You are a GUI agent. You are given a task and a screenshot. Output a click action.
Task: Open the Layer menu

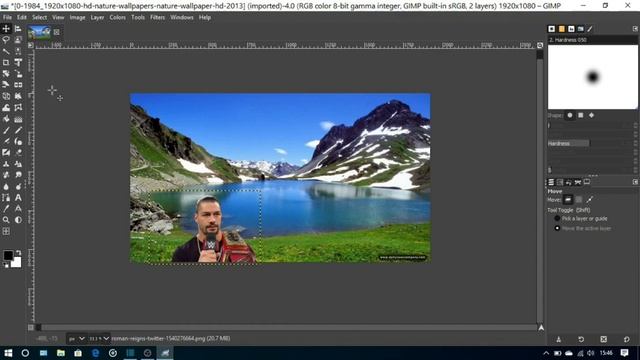pyautogui.click(x=97, y=18)
